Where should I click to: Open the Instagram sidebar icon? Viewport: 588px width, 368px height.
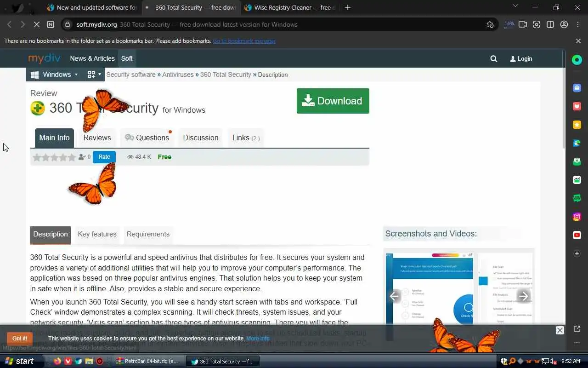[577, 217]
